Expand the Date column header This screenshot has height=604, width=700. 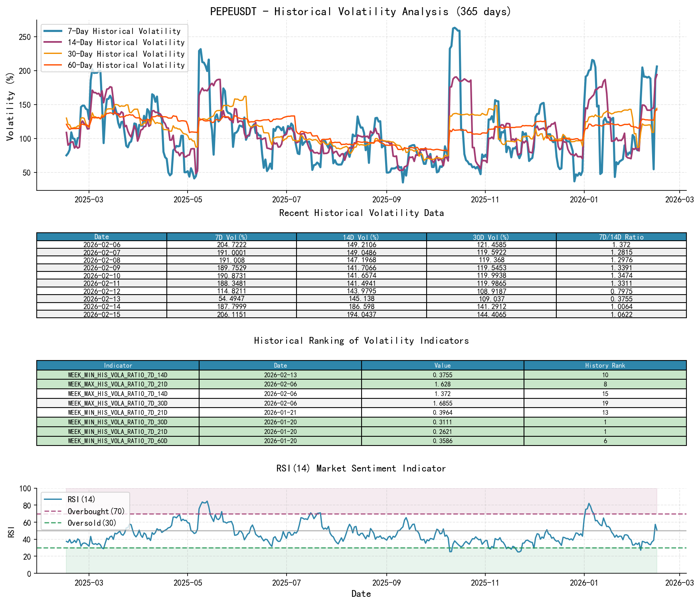coord(101,236)
